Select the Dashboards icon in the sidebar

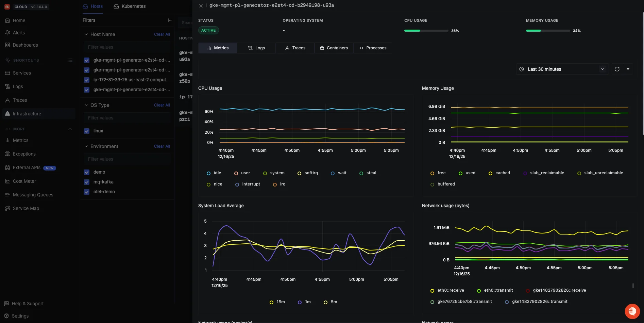(x=24, y=45)
